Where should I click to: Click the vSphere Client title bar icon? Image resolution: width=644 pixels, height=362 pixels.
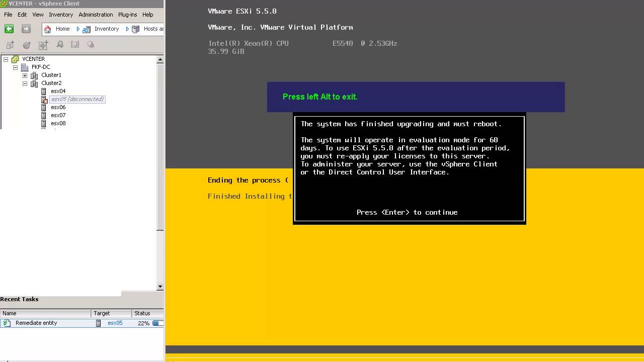pos(4,4)
